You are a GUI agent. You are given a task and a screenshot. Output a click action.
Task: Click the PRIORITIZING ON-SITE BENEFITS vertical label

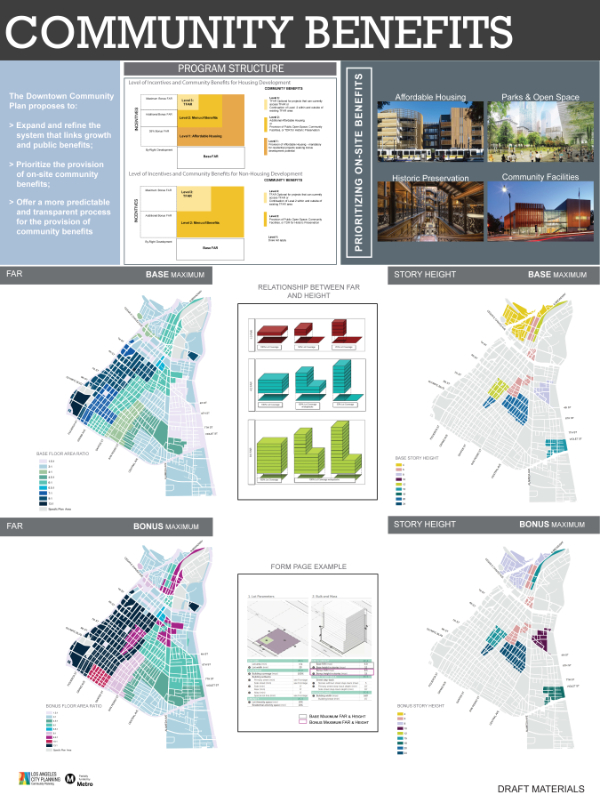coord(358,163)
